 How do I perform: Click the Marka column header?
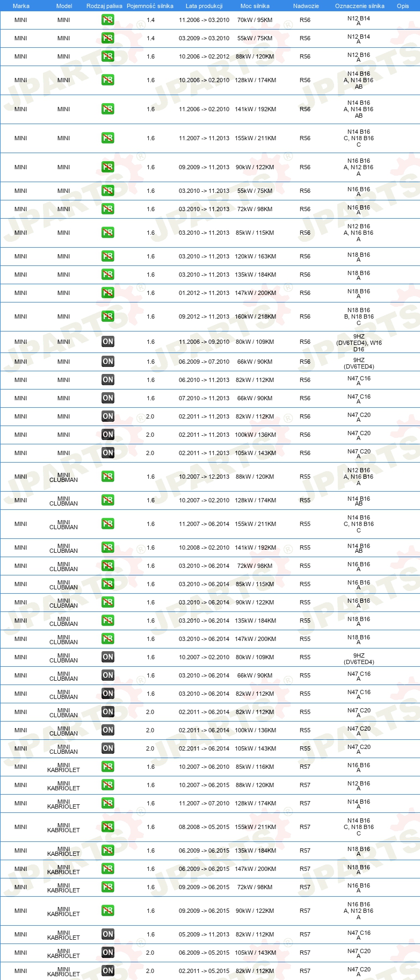tap(21, 6)
